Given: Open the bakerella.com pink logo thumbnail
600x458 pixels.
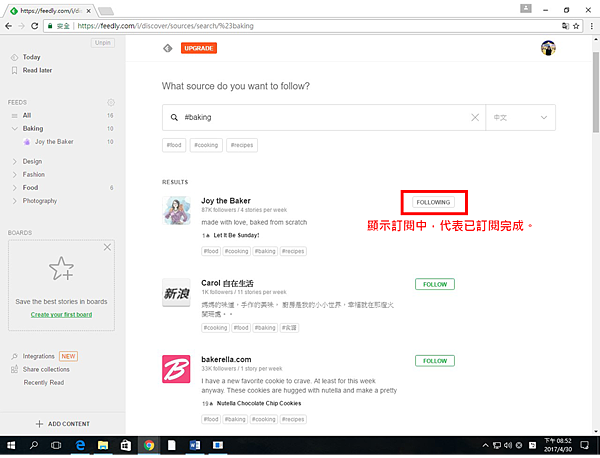Looking at the screenshot, I should (x=176, y=369).
